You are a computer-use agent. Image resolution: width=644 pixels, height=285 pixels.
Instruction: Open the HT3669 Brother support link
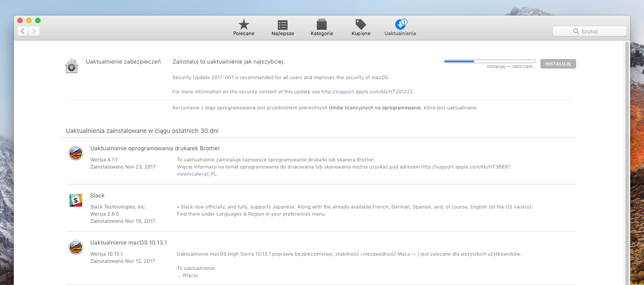[466, 167]
